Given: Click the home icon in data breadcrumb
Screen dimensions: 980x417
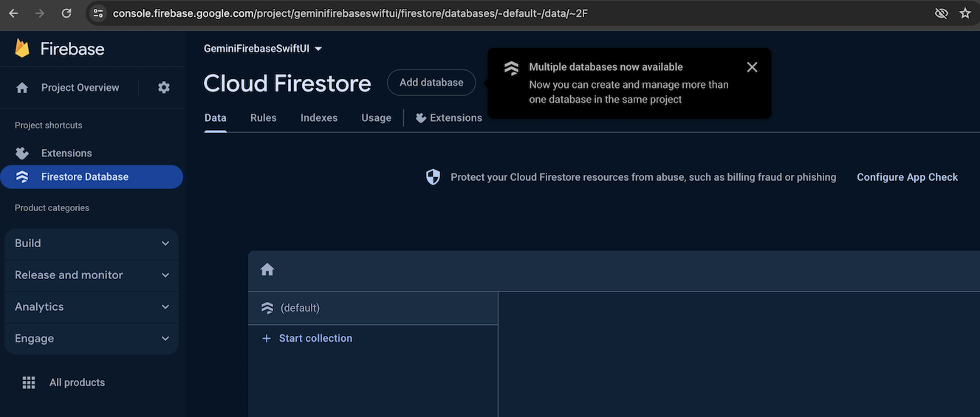Looking at the screenshot, I should [267, 269].
